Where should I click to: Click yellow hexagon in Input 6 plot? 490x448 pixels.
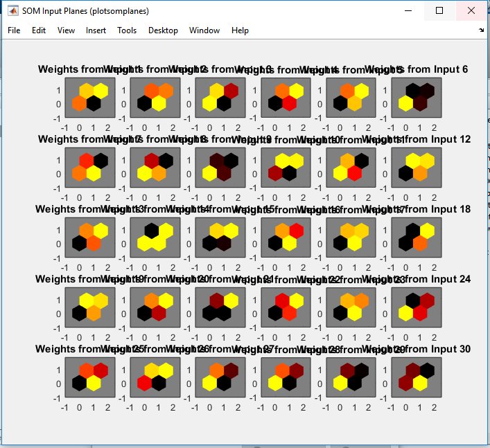(x=406, y=103)
